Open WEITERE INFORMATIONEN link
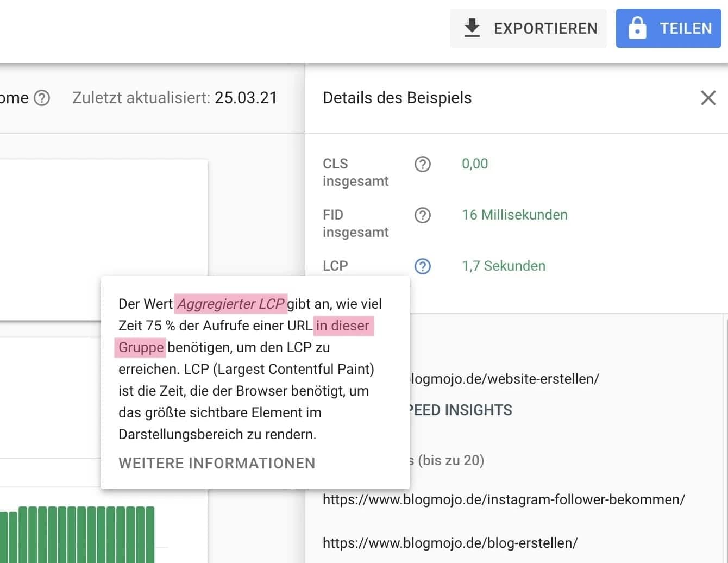The height and width of the screenshot is (563, 728). pos(217,463)
